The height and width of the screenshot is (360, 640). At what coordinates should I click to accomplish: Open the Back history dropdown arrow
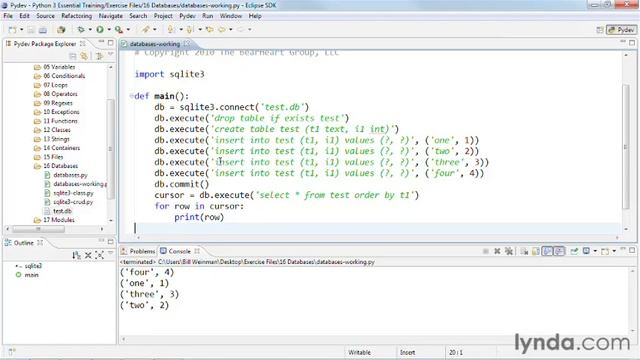click(231, 29)
